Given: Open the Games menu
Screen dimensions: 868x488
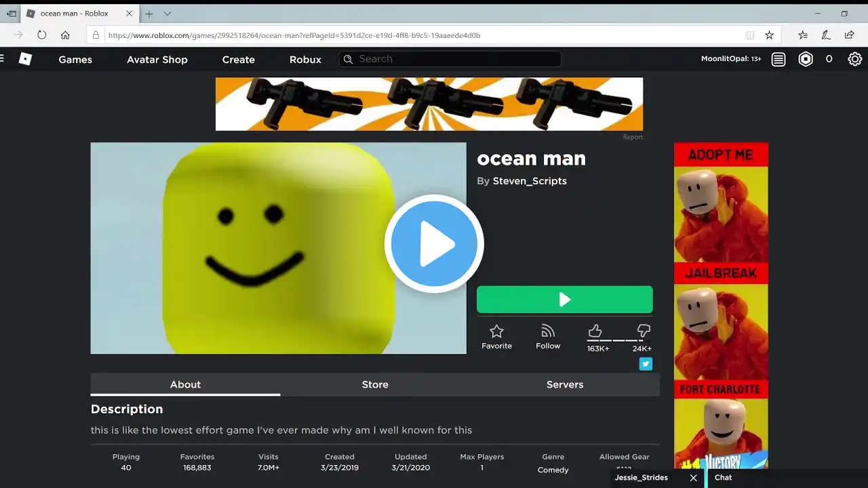Looking at the screenshot, I should 75,60.
